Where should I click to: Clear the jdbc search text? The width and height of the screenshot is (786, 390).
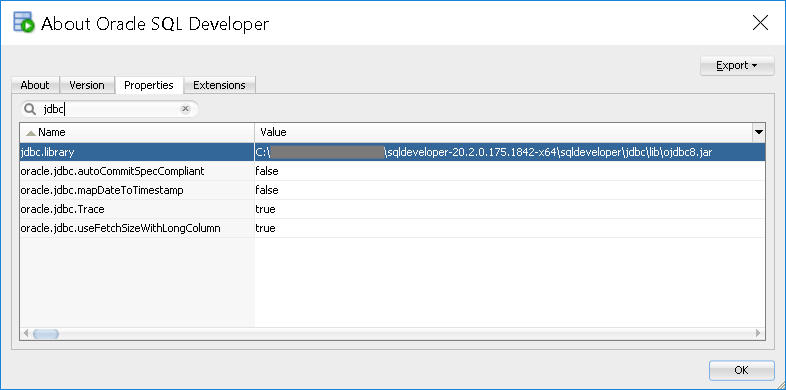pos(185,109)
